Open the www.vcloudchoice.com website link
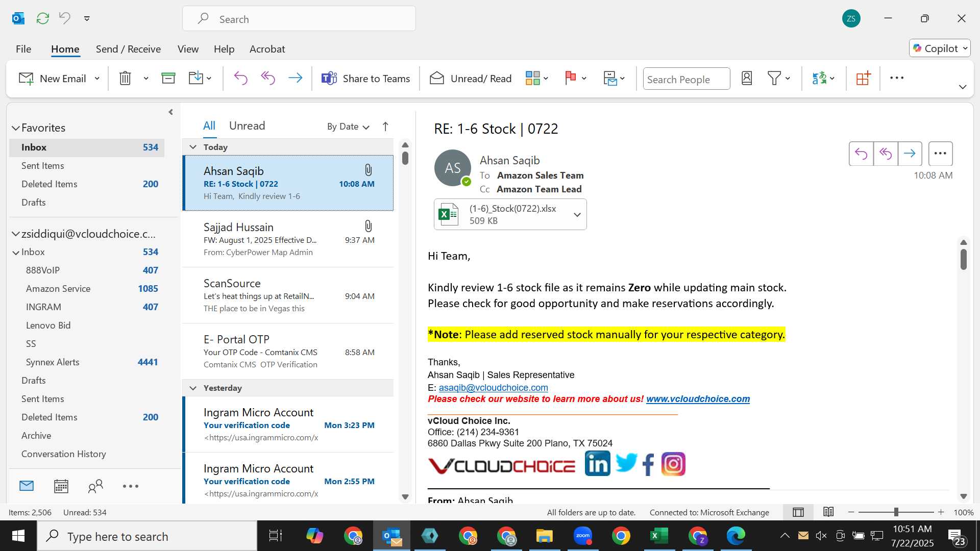 point(698,399)
